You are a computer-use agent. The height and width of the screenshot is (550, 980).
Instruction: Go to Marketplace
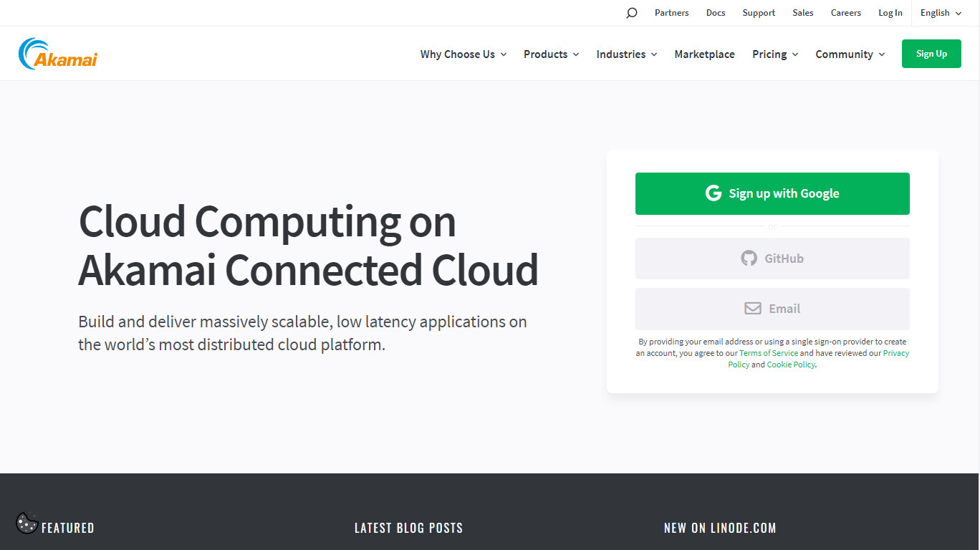click(x=704, y=54)
